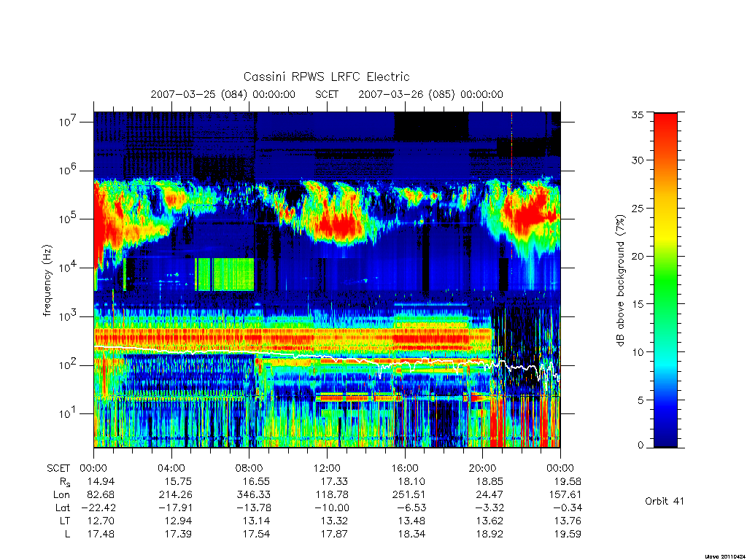Click the time label '20:00'
The height and width of the screenshot is (560, 747).
(482, 468)
